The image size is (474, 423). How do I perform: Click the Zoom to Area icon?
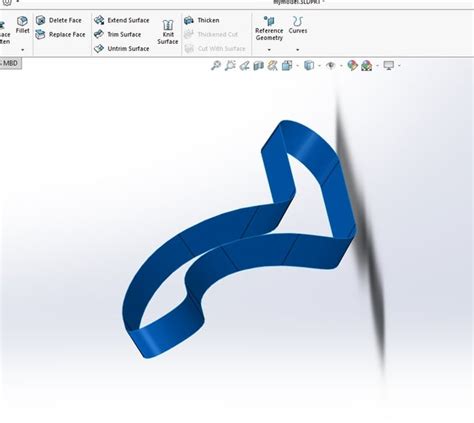[x=230, y=66]
